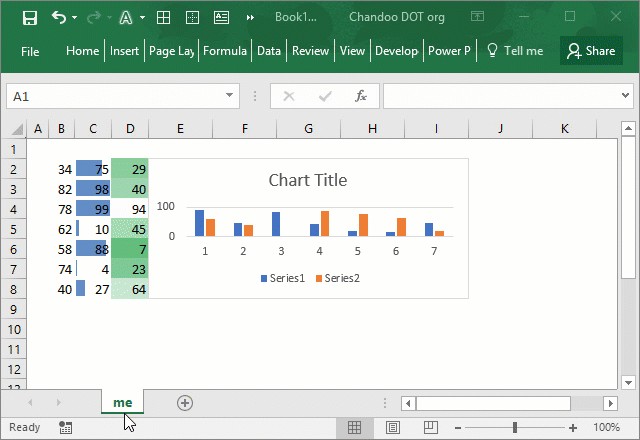Image resolution: width=640 pixels, height=440 pixels.
Task: Open the File menu
Action: pyautogui.click(x=30, y=50)
